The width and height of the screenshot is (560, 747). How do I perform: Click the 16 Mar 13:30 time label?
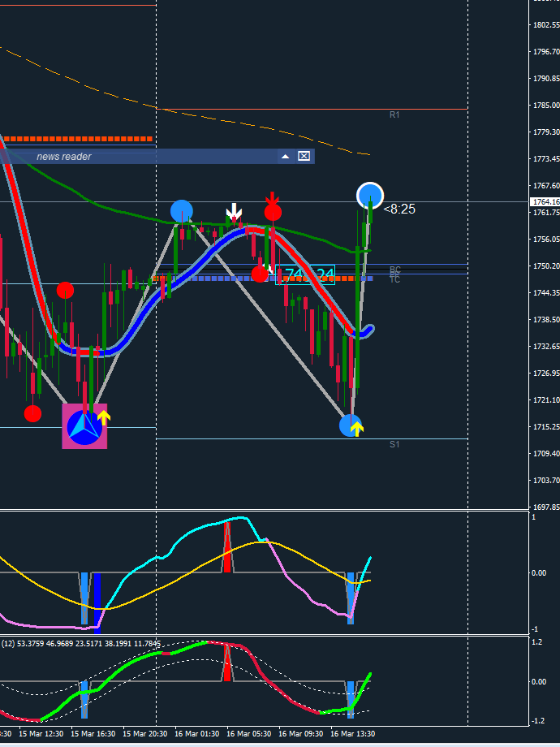coord(353,734)
